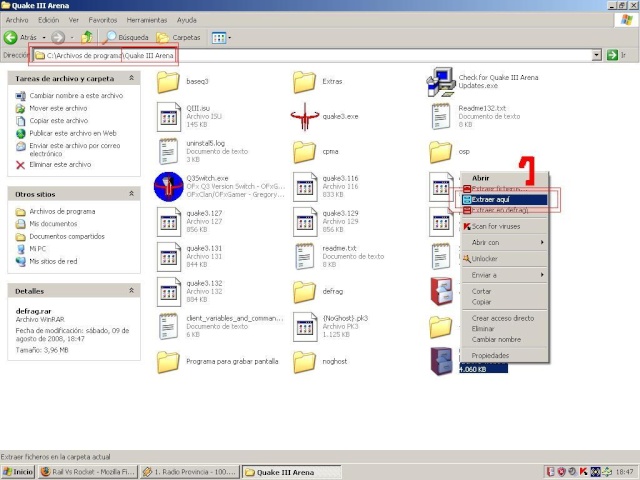Select the {NoGhost}.pk3 file icon
Screen dimensions: 640x480
(x=305, y=327)
